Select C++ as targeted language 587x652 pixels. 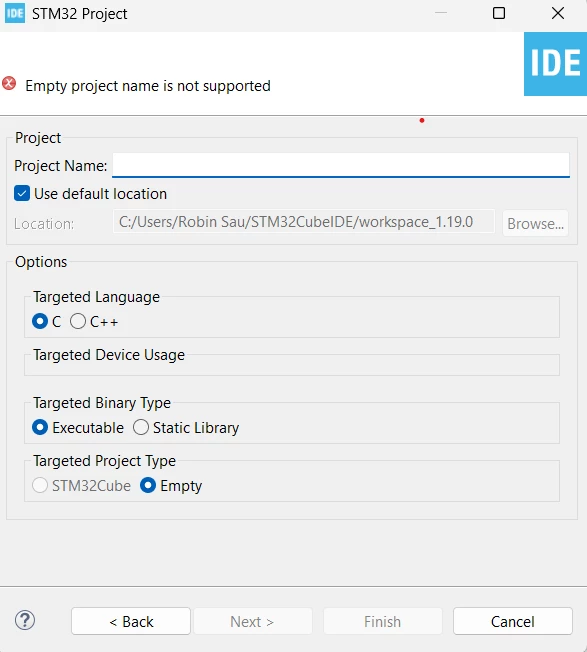78,321
